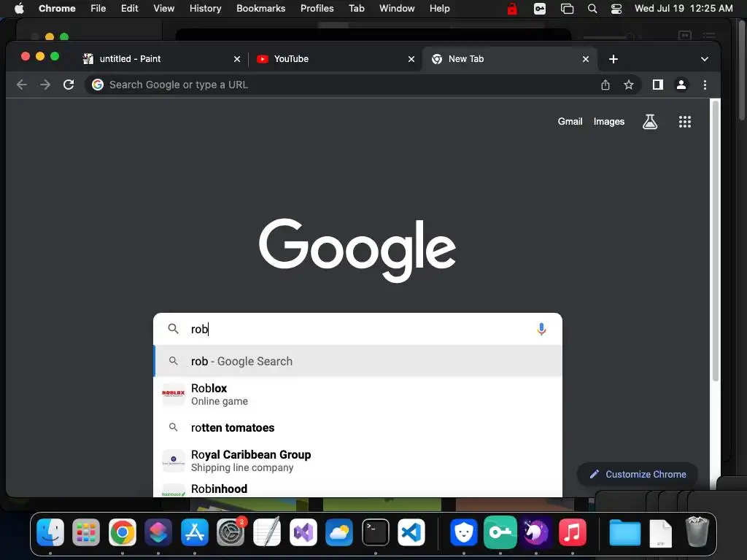The width and height of the screenshot is (747, 560).
Task: Open Music app from the dock
Action: tap(572, 532)
